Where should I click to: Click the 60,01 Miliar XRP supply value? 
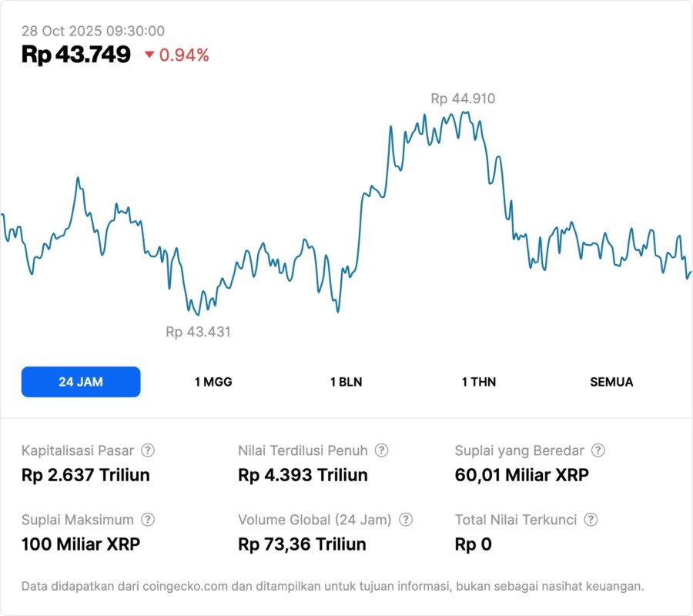point(521,475)
